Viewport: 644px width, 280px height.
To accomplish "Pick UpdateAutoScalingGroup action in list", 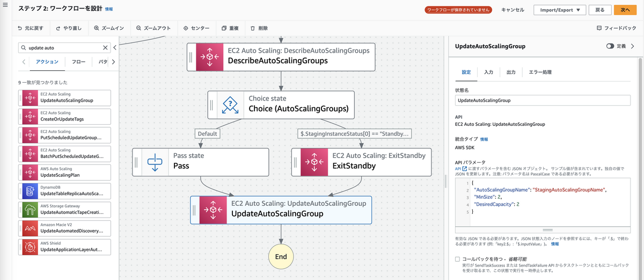I will [x=64, y=97].
